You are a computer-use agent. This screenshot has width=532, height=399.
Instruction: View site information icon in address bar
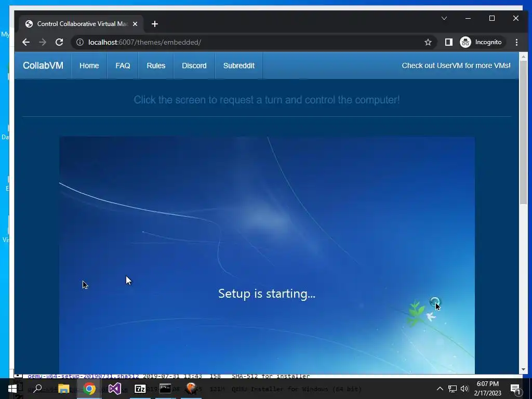(79, 42)
